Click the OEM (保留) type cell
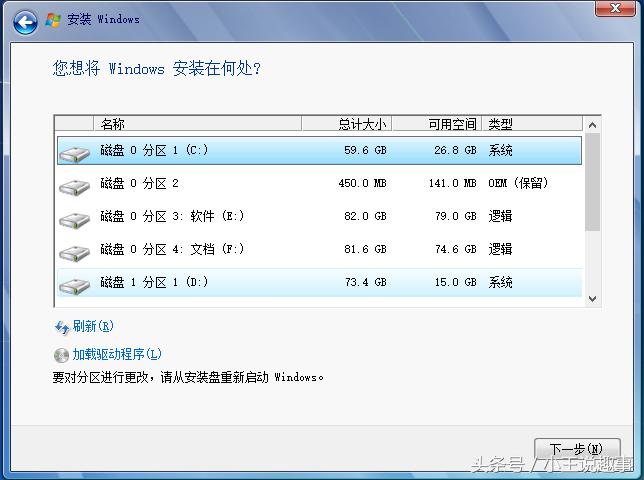 point(518,183)
